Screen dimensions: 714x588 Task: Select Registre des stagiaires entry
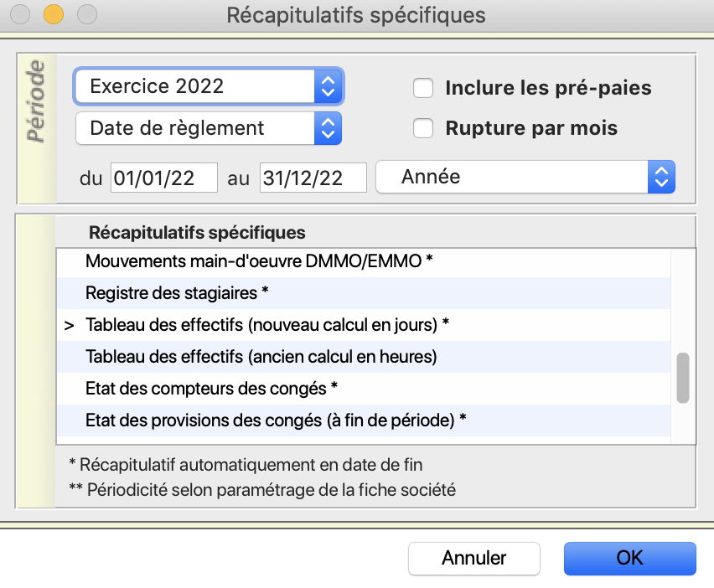tap(364, 293)
